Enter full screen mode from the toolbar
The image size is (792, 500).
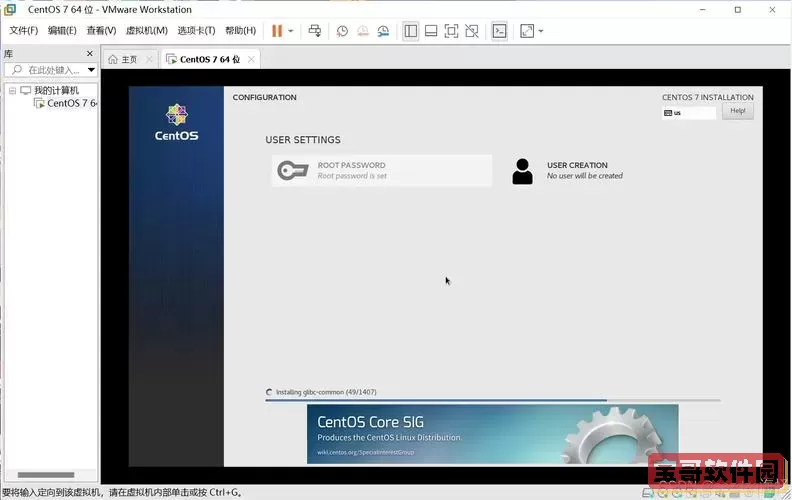(451, 31)
